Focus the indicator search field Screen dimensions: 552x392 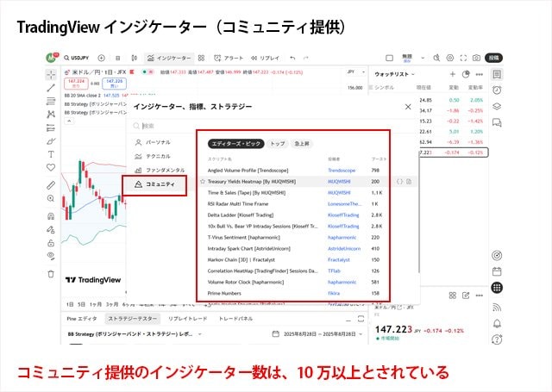pos(271,126)
